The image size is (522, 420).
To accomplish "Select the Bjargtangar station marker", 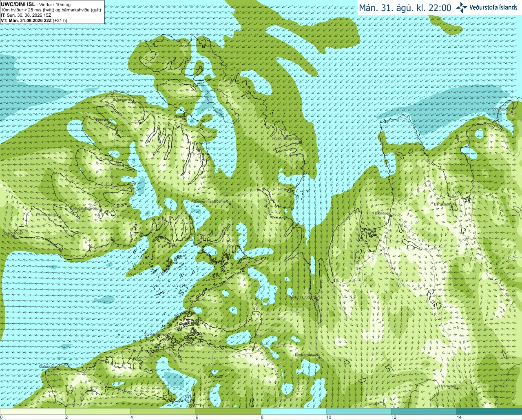I will (13, 236).
